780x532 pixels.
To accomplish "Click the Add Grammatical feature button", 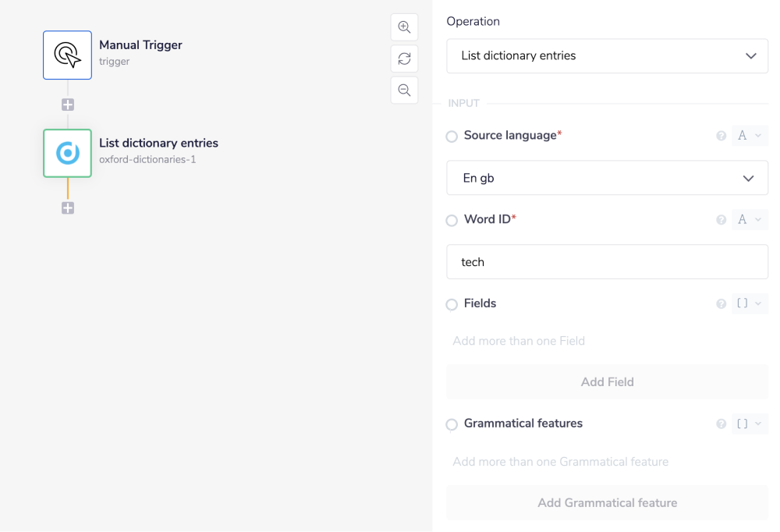I will coord(607,503).
